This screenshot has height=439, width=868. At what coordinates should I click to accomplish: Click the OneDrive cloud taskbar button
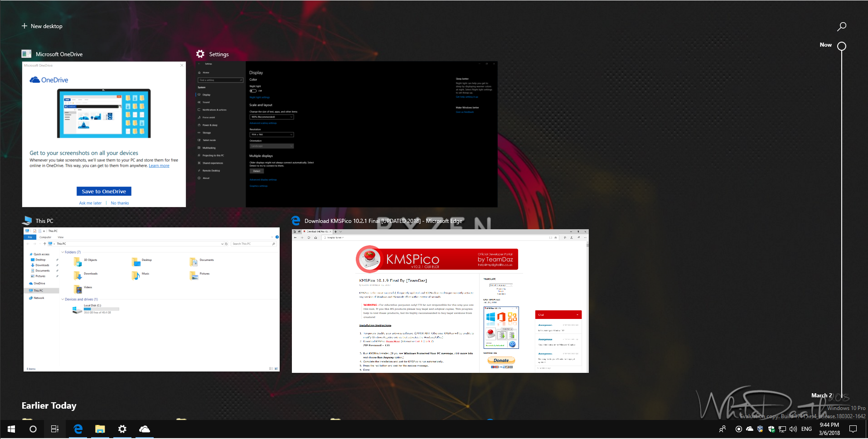tap(145, 429)
